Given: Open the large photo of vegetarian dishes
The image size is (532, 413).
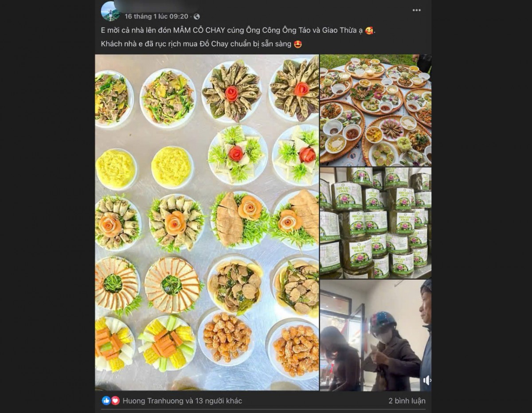Looking at the screenshot, I should [x=207, y=222].
